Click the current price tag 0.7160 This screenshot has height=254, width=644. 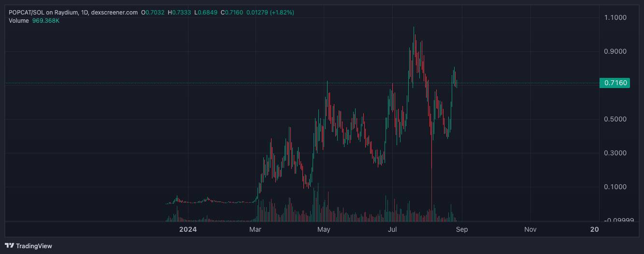(x=615, y=83)
